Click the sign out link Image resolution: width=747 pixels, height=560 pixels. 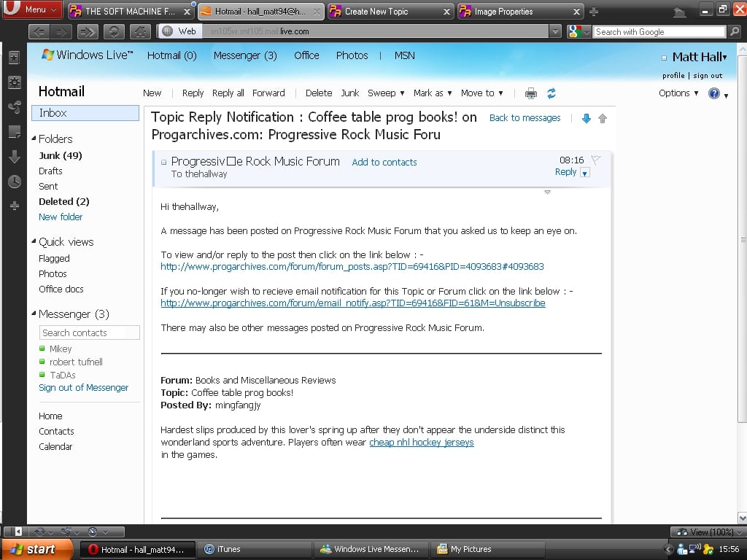(x=708, y=76)
